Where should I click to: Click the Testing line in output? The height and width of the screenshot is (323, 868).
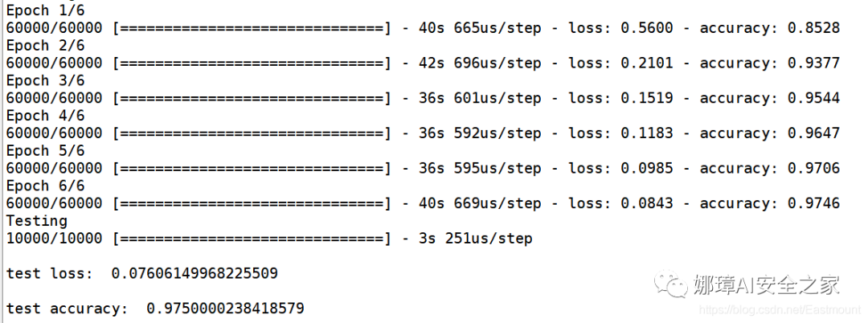pyautogui.click(x=36, y=221)
